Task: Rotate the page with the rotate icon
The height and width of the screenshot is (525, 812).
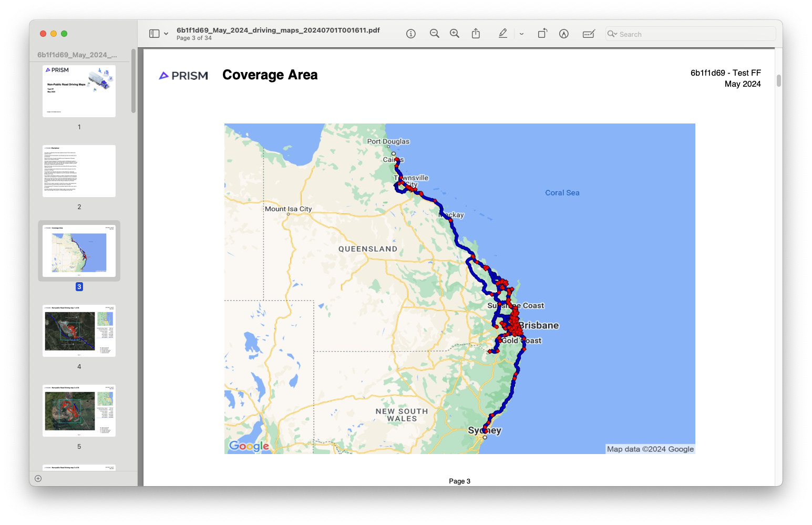Action: pos(542,34)
